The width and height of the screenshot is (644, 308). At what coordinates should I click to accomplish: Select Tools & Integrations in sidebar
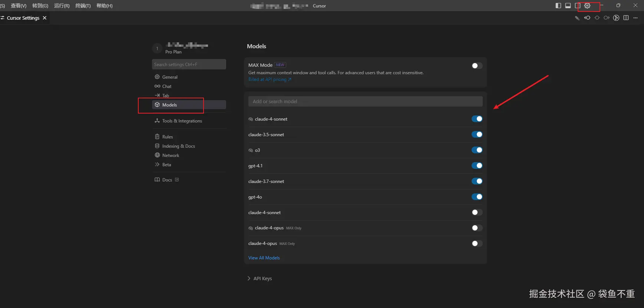[182, 121]
